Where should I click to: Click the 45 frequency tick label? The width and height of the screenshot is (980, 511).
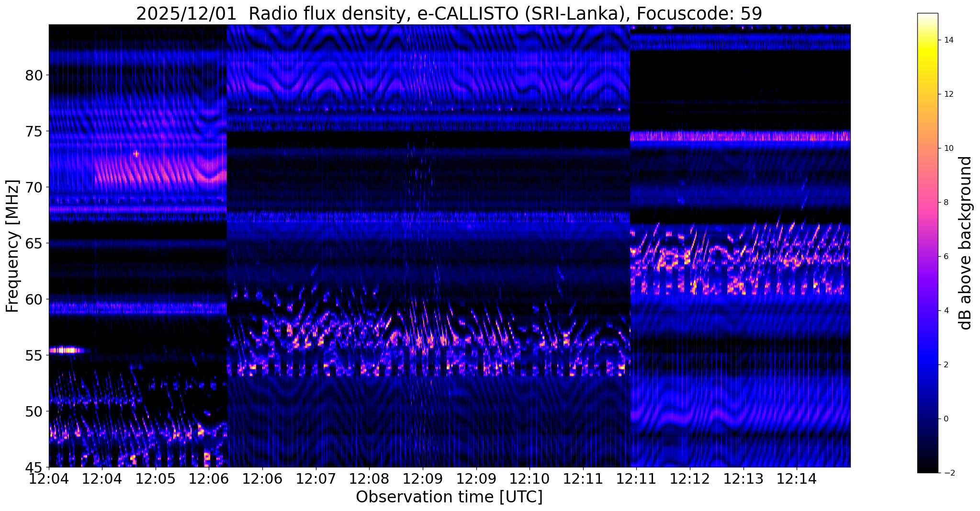tap(35, 467)
